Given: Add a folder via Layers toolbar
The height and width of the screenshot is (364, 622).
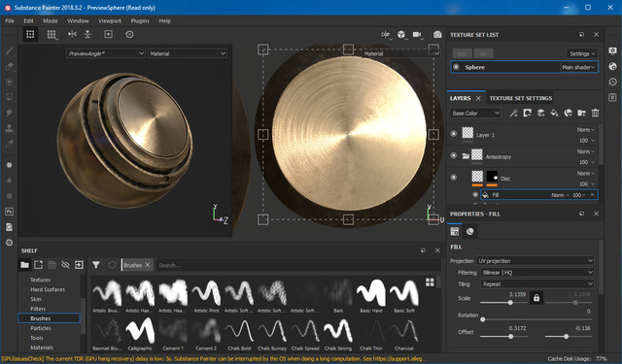Looking at the screenshot, I should pyautogui.click(x=581, y=113).
